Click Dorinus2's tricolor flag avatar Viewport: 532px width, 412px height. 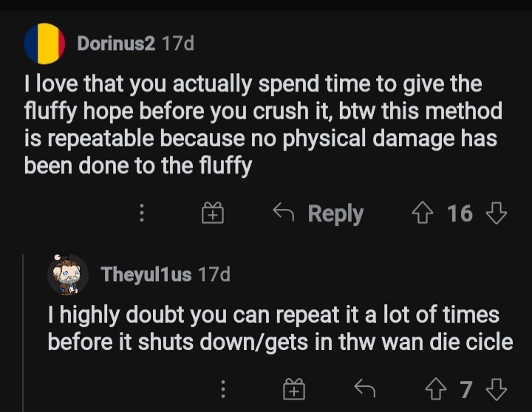[x=44, y=44]
